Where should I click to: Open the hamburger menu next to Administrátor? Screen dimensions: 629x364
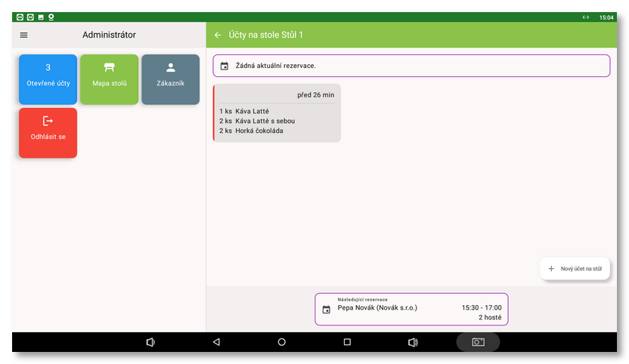(x=23, y=35)
